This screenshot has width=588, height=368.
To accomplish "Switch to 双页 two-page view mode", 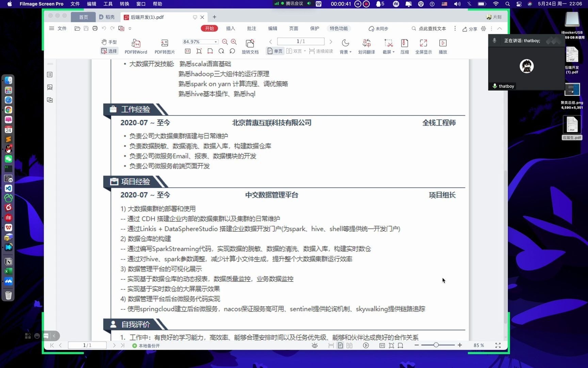I will 295,51.
